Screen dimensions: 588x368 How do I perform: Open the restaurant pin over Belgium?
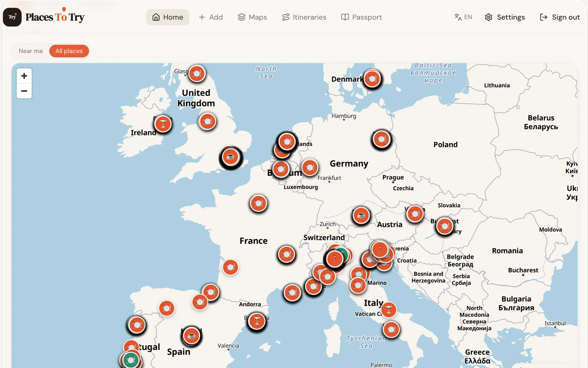point(281,169)
